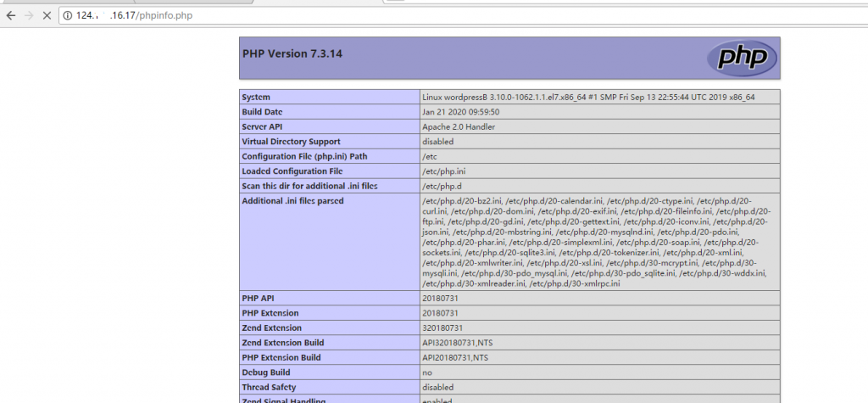Click the Configuration File (php.ini) Path label

[304, 156]
